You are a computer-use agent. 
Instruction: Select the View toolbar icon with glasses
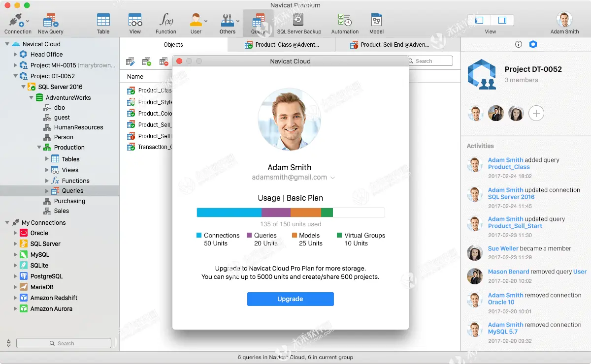(x=135, y=20)
